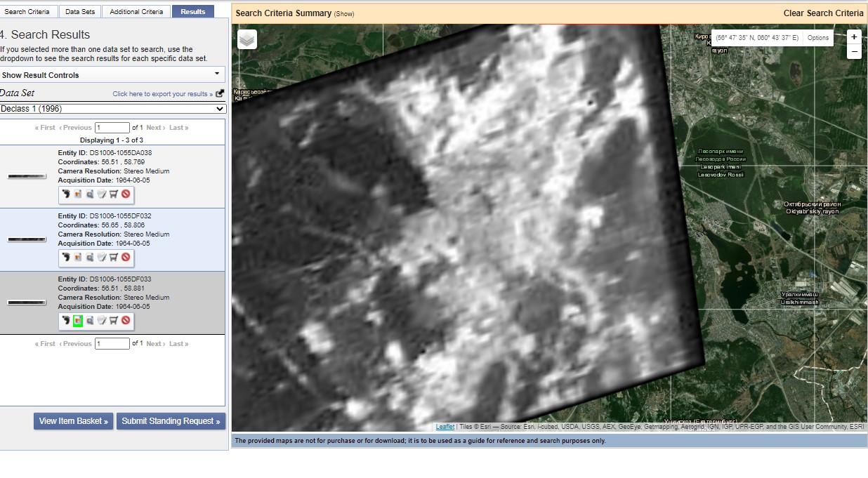Toggle highlighted browse overlay for DS1006-1055DF033
The image size is (868, 478).
(x=78, y=321)
